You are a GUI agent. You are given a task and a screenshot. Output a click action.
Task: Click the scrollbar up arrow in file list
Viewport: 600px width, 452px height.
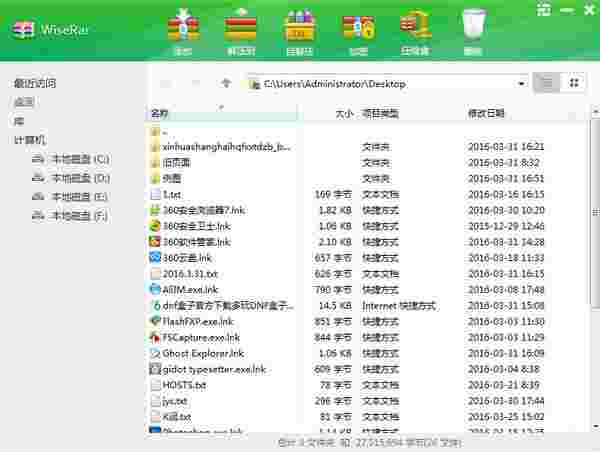point(595,112)
